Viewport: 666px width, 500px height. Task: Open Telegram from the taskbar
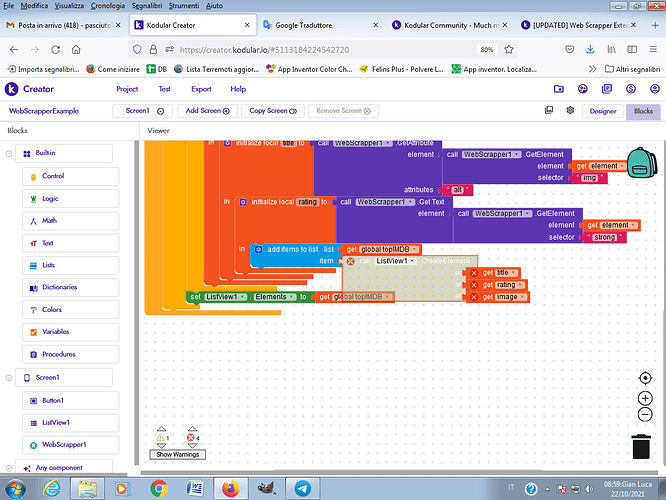[x=305, y=487]
